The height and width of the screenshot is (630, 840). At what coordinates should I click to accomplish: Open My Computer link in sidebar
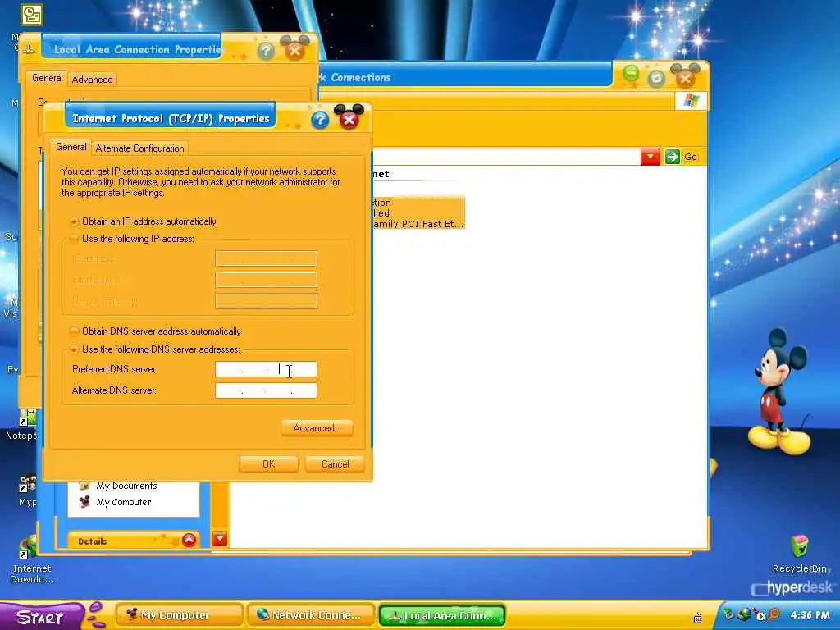click(124, 502)
